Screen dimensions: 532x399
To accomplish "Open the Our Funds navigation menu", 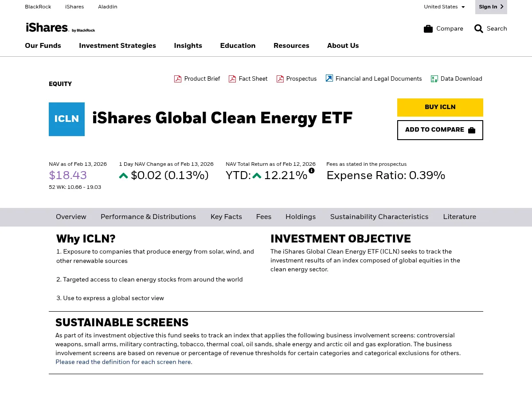I will (x=43, y=46).
